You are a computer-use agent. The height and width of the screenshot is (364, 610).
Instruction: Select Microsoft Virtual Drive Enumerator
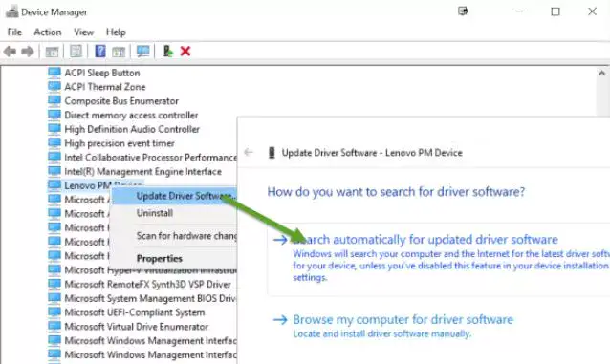[x=136, y=327]
